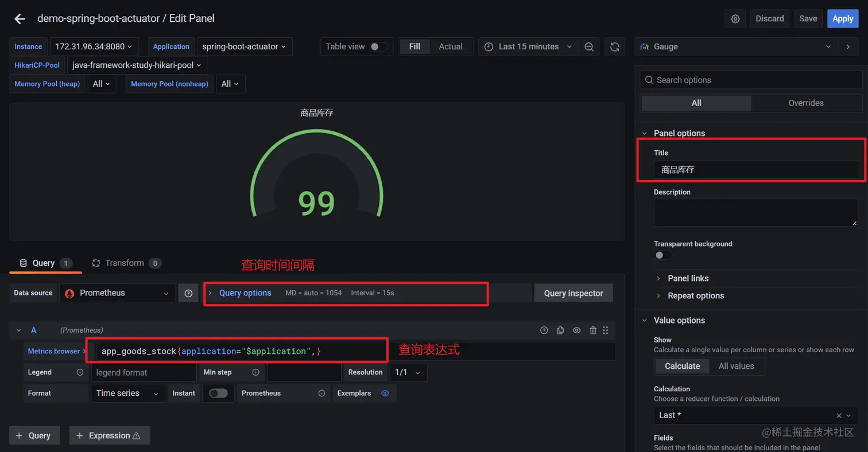Viewport: 868px width, 452px height.
Task: Select the Actual display mode
Action: 451,47
